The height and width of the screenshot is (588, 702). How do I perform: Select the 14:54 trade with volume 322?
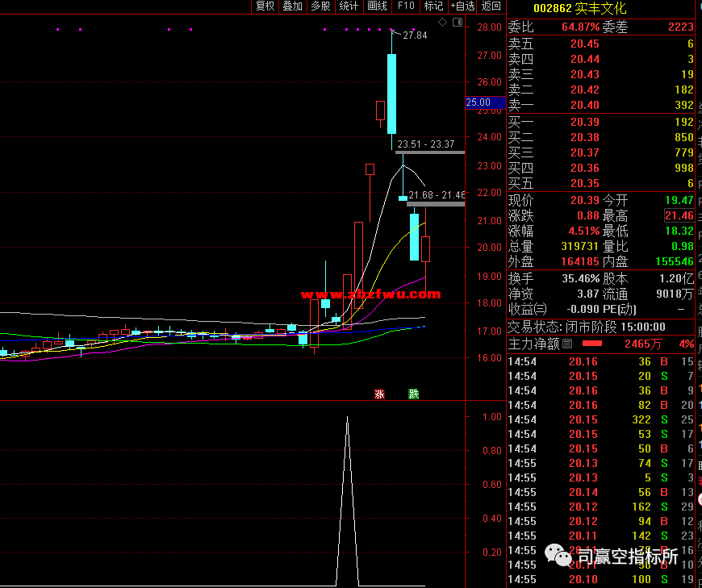point(600,419)
